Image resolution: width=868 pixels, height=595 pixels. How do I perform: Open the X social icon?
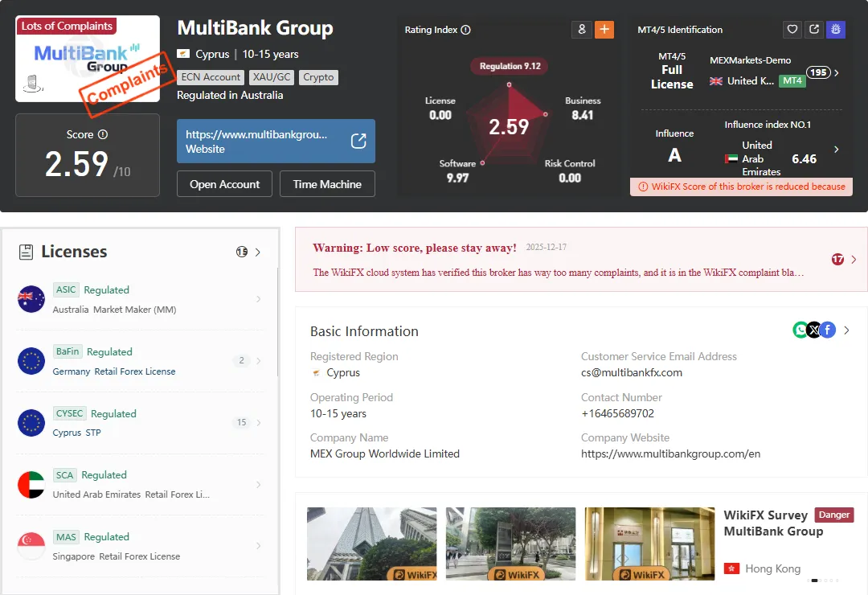click(813, 330)
